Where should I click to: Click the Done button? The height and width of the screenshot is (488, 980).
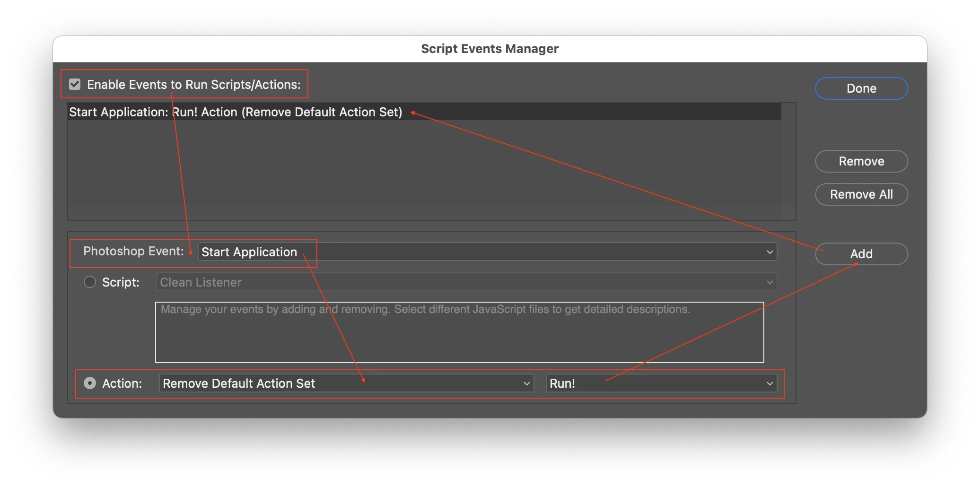point(861,88)
